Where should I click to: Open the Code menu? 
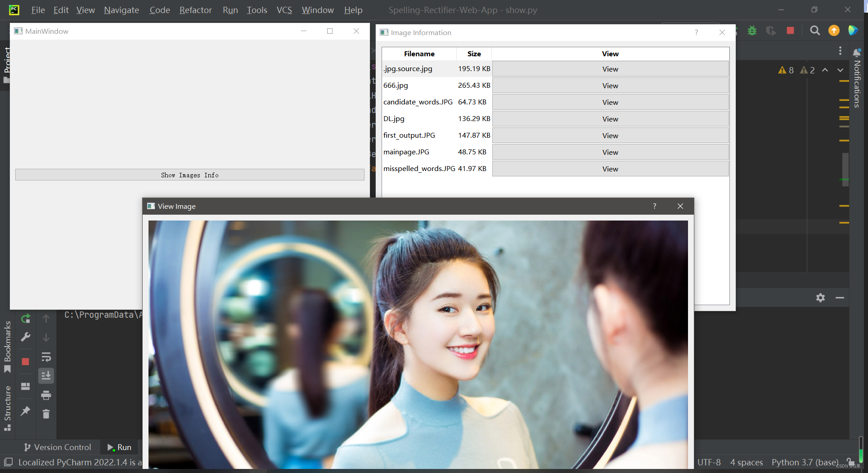[160, 10]
